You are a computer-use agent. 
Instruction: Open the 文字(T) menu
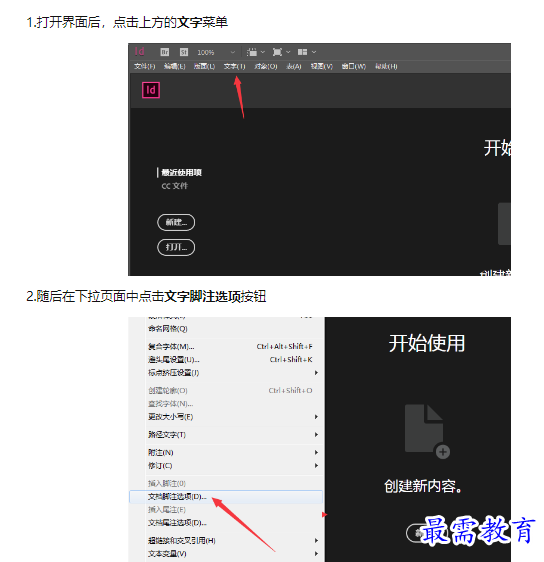pos(234,66)
